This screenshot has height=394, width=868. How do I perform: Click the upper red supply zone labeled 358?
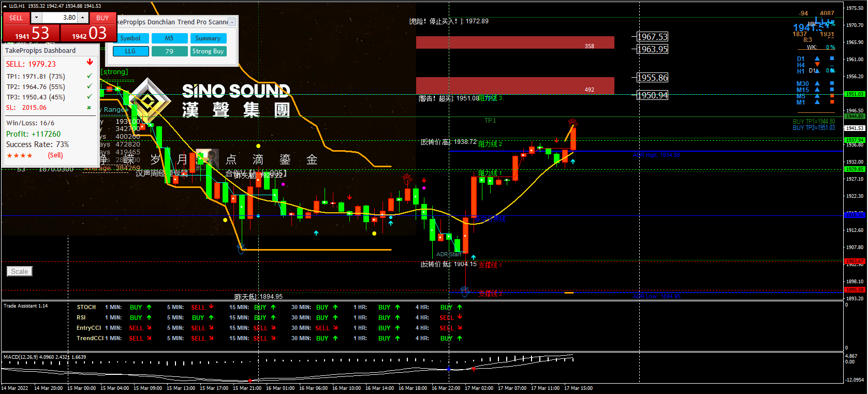(515, 42)
